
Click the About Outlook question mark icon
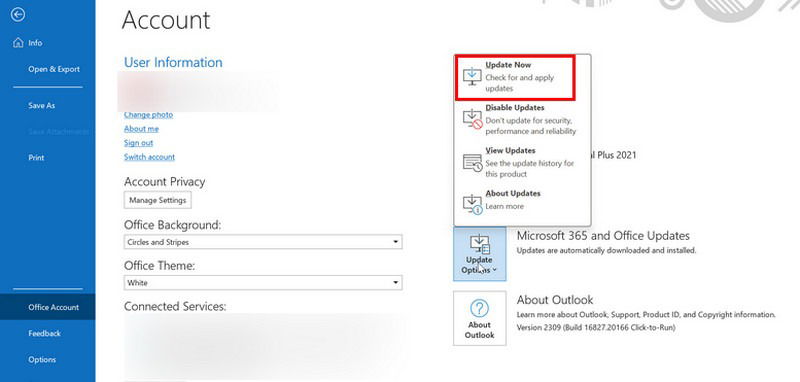[479, 308]
